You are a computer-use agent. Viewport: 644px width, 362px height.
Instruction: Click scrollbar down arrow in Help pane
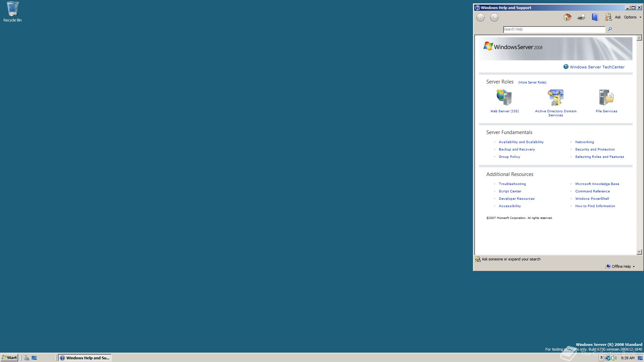pyautogui.click(x=639, y=252)
